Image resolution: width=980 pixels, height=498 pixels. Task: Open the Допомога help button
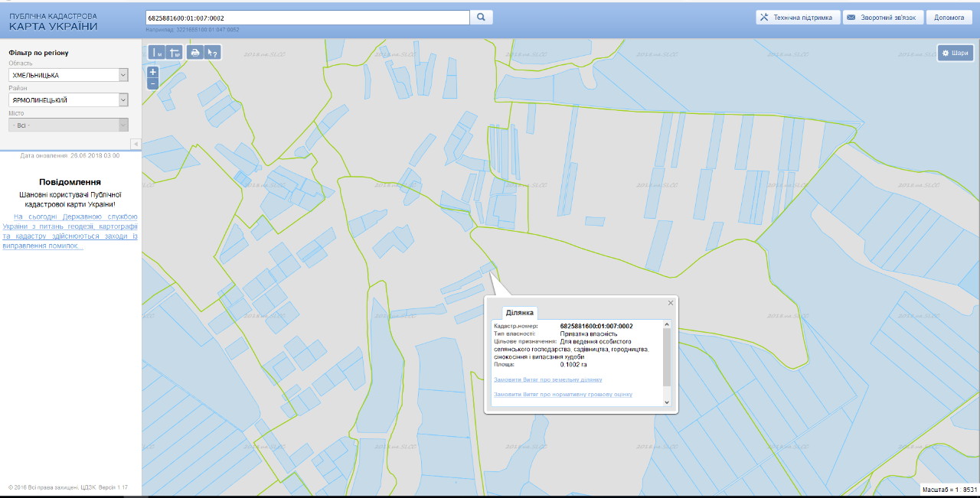coord(949,17)
